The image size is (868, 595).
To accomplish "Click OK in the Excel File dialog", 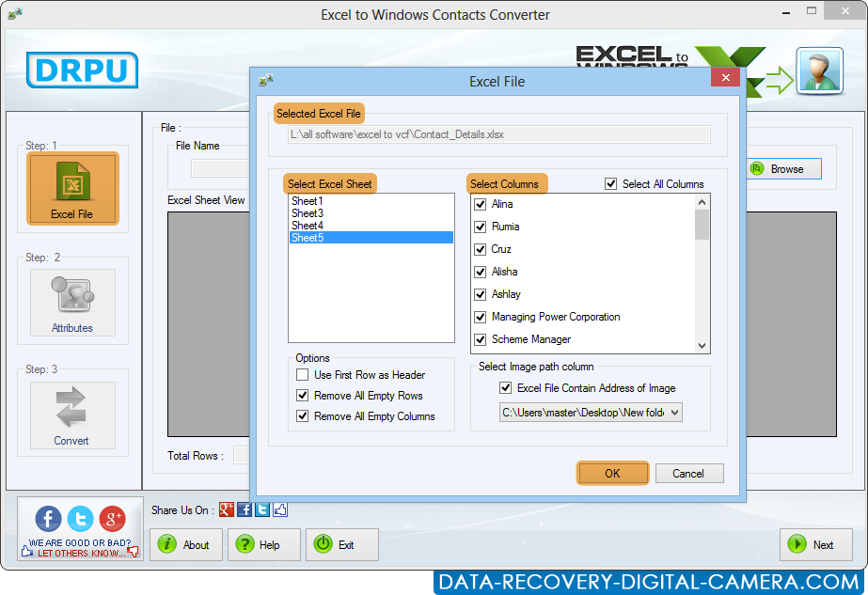I will pos(612,473).
